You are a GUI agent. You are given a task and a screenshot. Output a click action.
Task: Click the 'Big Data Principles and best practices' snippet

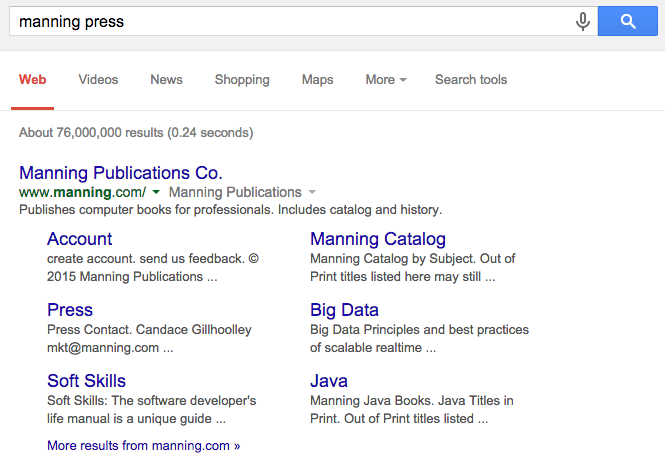[419, 330]
